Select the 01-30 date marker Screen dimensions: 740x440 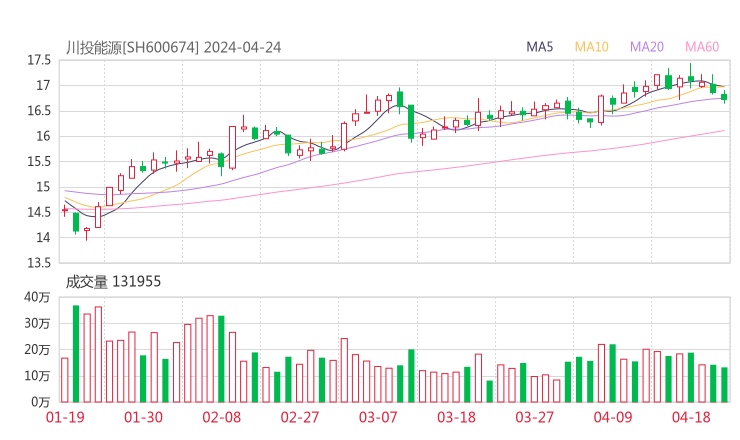145,417
